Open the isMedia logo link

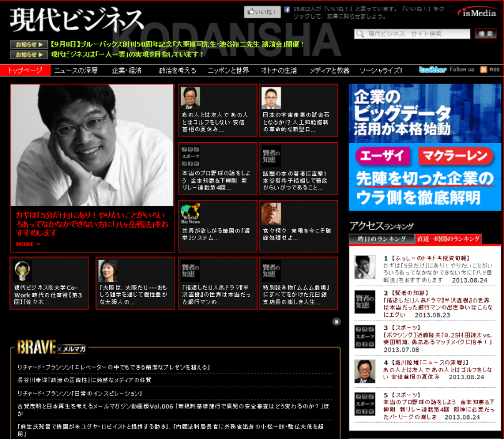point(477,12)
